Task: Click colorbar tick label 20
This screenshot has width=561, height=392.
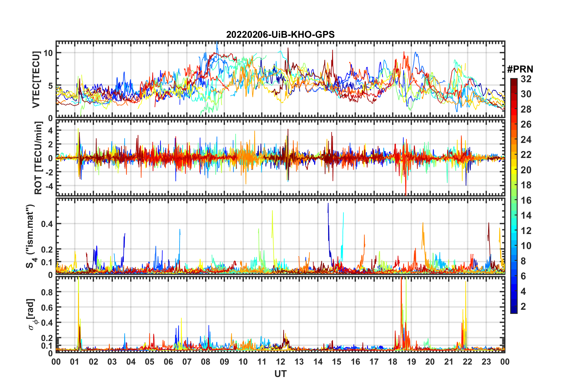Action: click(x=526, y=170)
